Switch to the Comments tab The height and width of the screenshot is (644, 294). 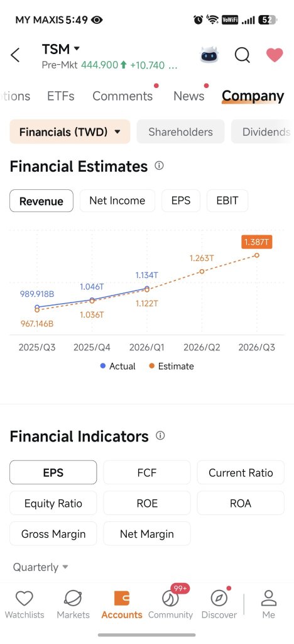[122, 96]
